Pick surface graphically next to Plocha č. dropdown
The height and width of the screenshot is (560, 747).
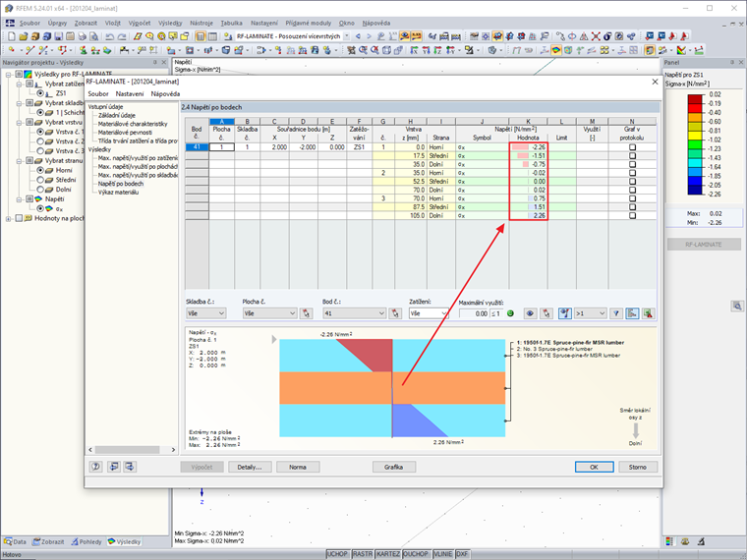coord(306,313)
